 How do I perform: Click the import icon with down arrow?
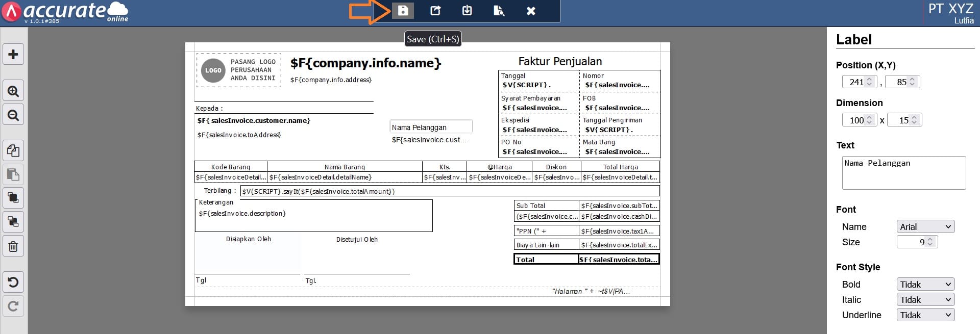tap(467, 11)
